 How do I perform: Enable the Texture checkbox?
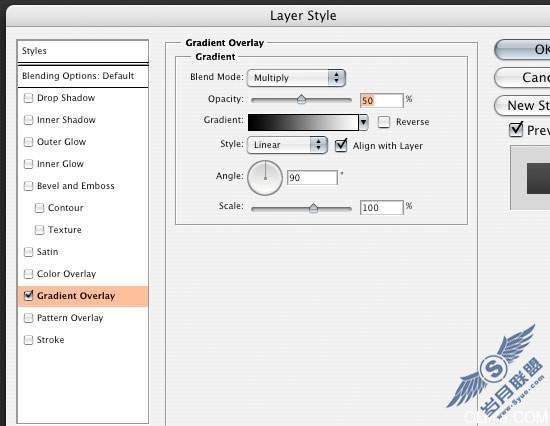pyautogui.click(x=39, y=230)
